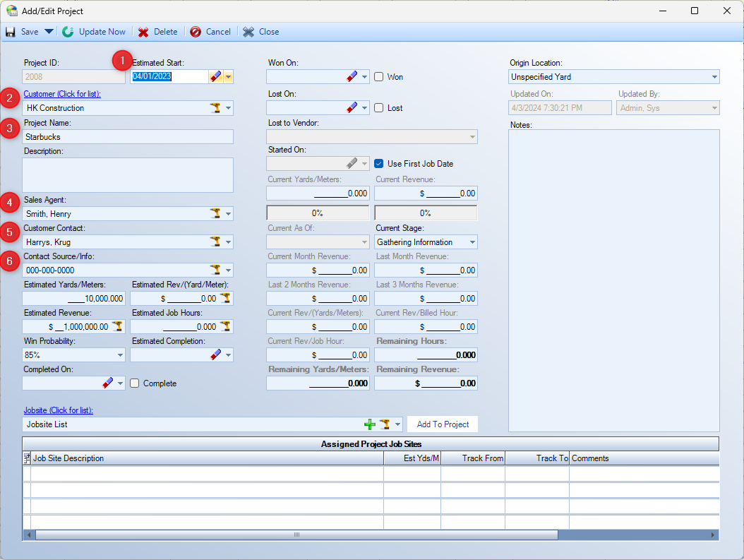Expand the Jobsite List dropdown arrow

pos(397,424)
